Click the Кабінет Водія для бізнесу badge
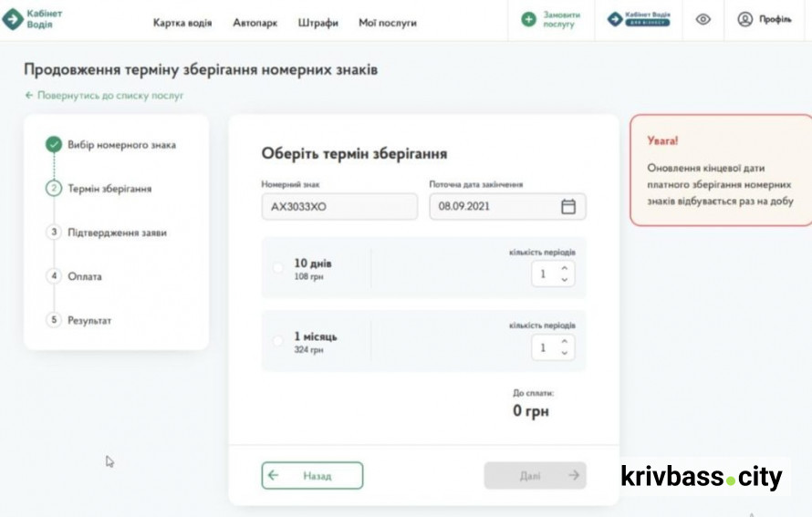The image size is (812, 517). click(x=639, y=19)
